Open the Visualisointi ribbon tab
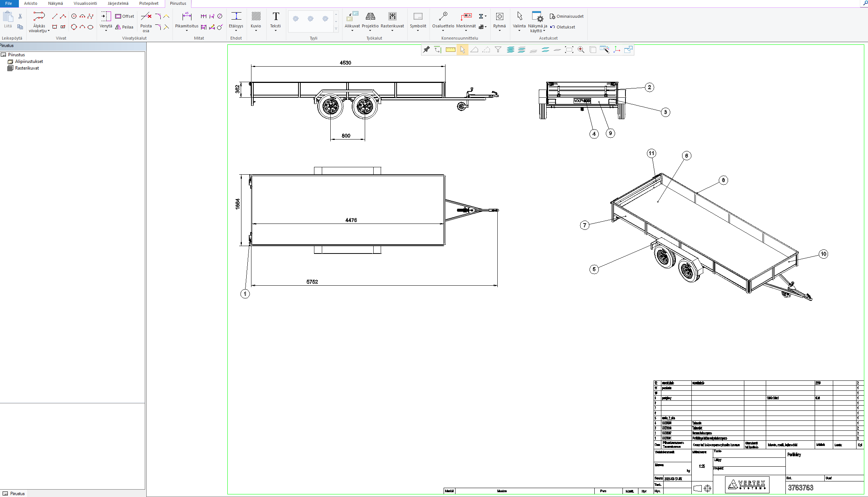 [85, 3]
